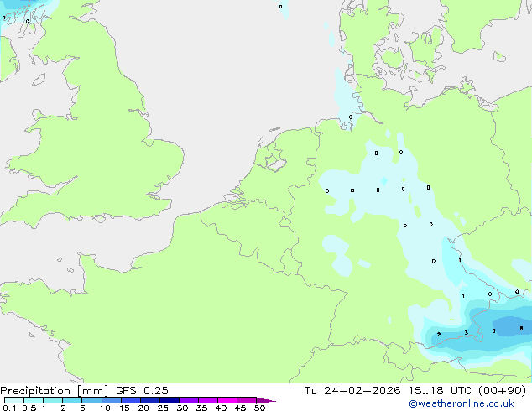
Task: Click the 10–15 mm legend swatch
Action: click(112, 400)
